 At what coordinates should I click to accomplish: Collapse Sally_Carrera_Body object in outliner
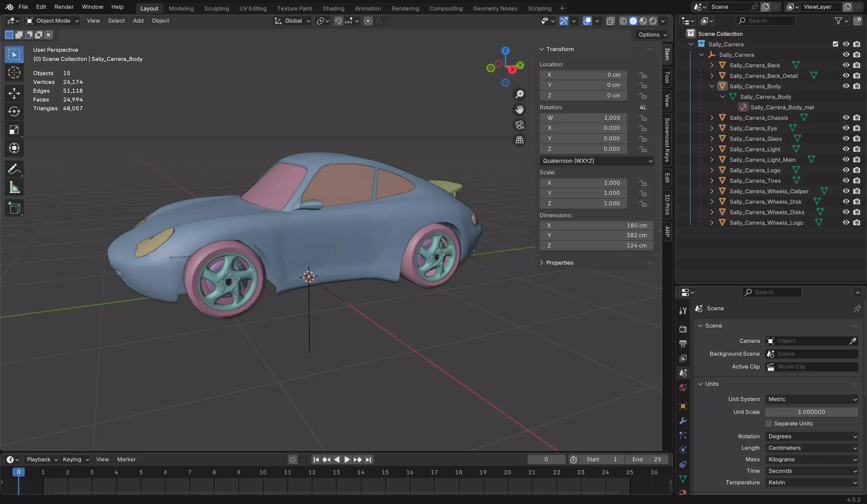(x=712, y=86)
